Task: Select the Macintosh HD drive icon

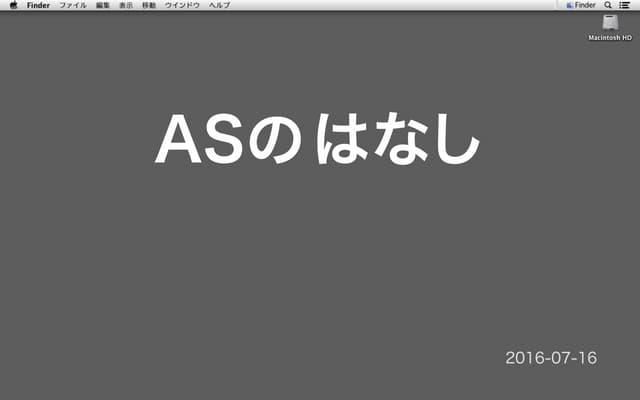Action: point(610,22)
